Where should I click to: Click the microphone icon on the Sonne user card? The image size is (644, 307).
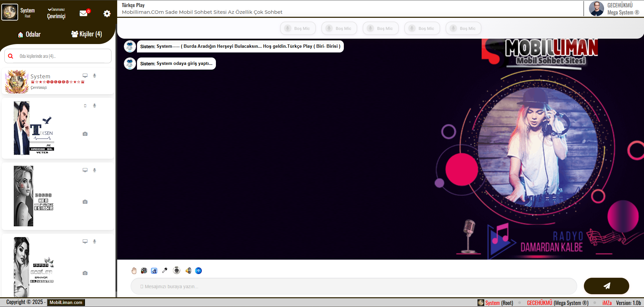click(95, 170)
